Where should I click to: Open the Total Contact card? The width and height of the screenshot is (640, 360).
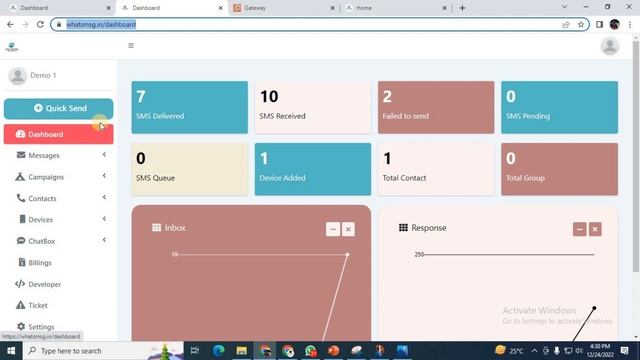pyautogui.click(x=436, y=169)
